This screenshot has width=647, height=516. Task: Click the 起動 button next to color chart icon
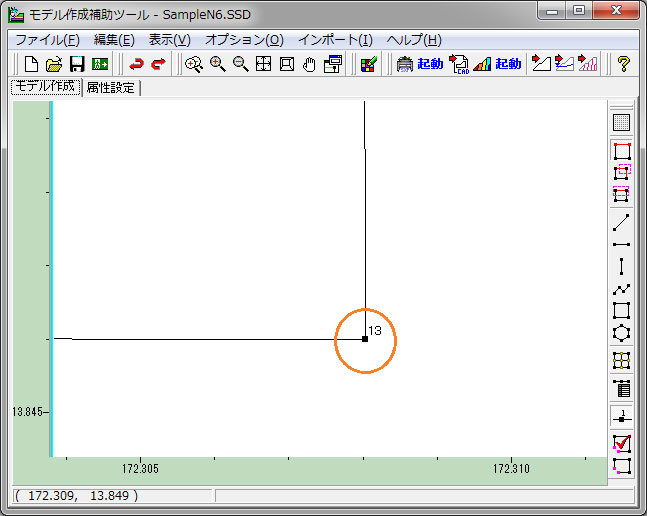pos(508,64)
